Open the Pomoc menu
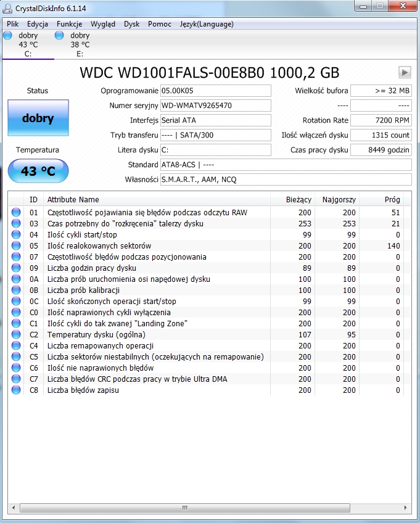 [160, 24]
